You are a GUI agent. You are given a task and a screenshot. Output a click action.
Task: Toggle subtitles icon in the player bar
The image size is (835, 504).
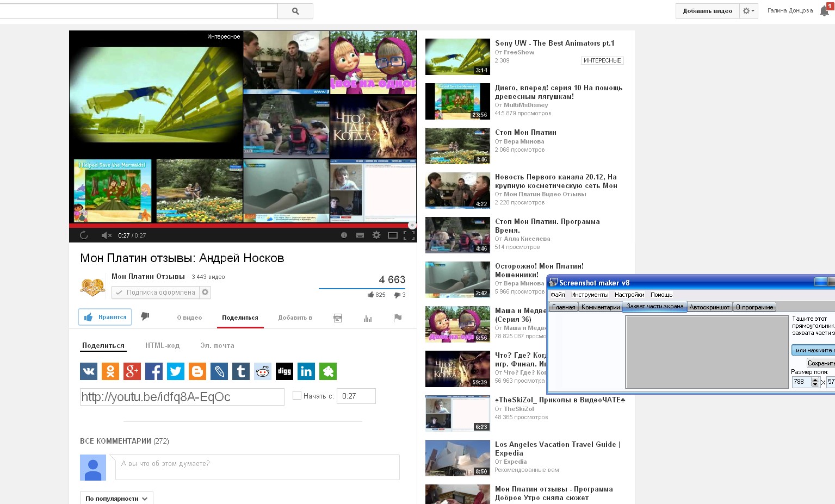[360, 235]
